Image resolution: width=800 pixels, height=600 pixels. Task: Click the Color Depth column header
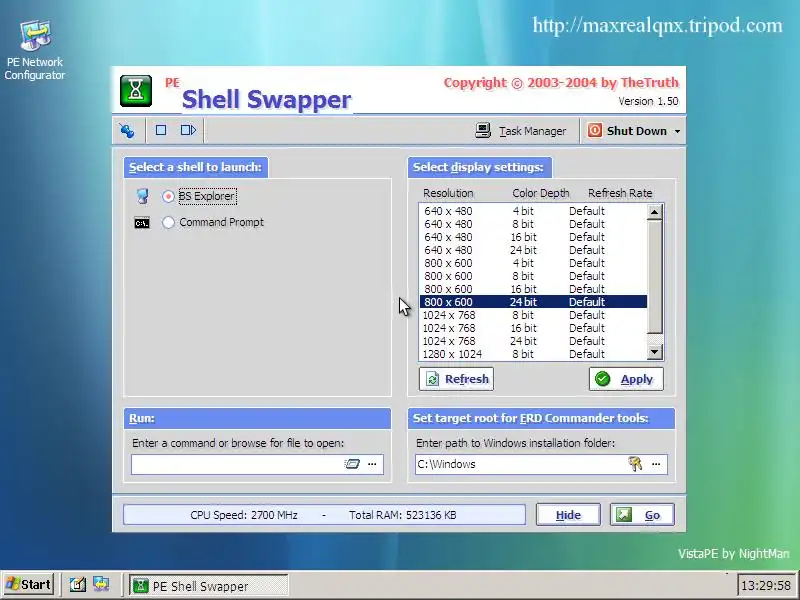[x=540, y=193]
